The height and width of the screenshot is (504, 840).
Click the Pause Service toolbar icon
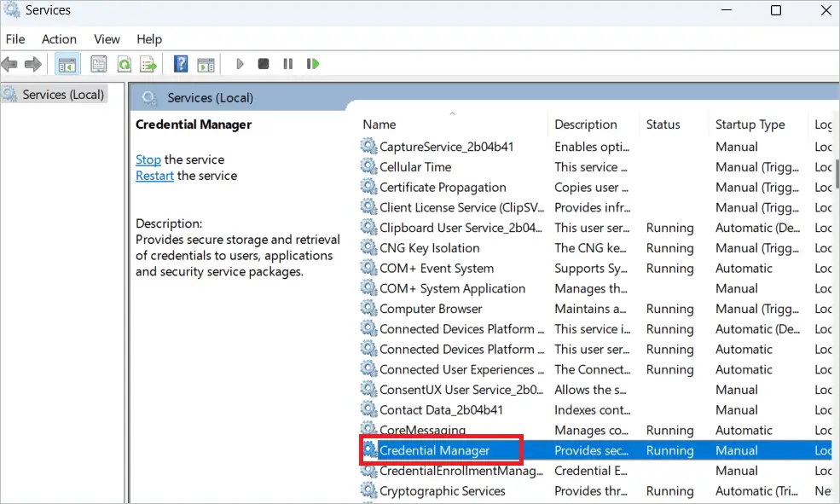pos(288,64)
